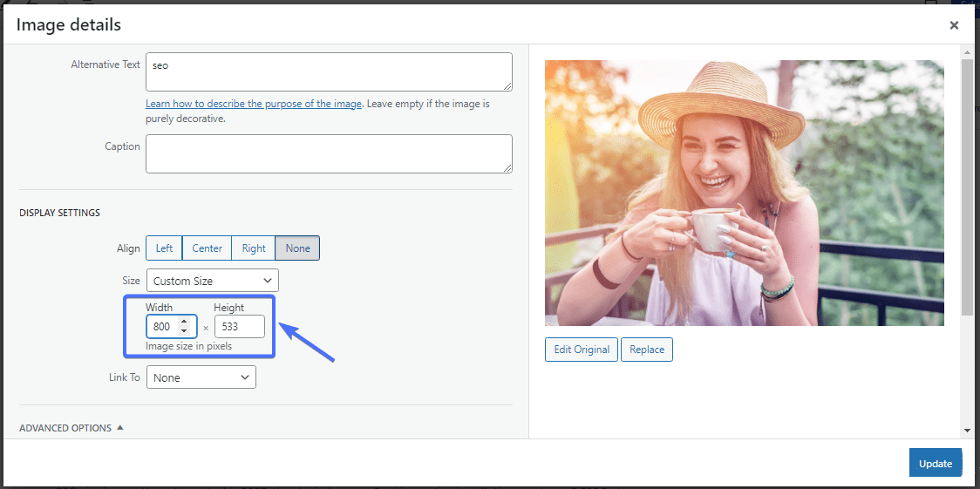
Task: Click the Edit Original button
Action: tap(582, 350)
